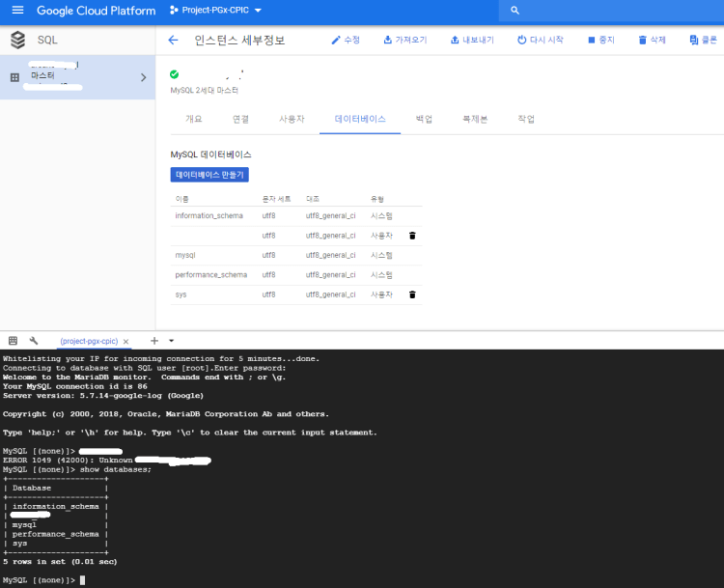The width and height of the screenshot is (724, 588).
Task: Click the 데이터베이스 만들기 button
Action: [x=209, y=175]
